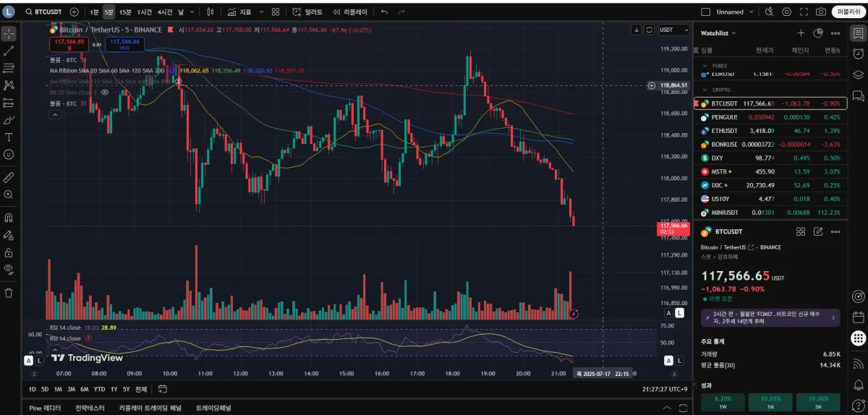Click the compare symbol plus icon
868x415 pixels.
75,12
